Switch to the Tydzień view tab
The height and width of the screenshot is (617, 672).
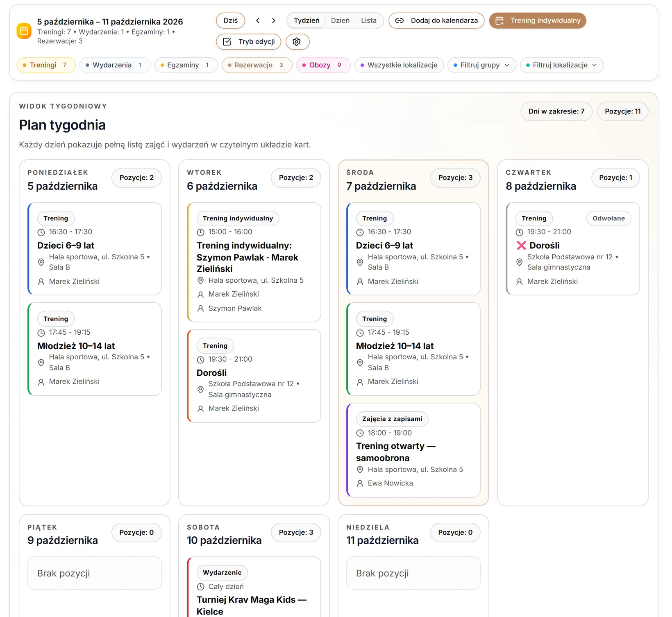pyautogui.click(x=306, y=20)
